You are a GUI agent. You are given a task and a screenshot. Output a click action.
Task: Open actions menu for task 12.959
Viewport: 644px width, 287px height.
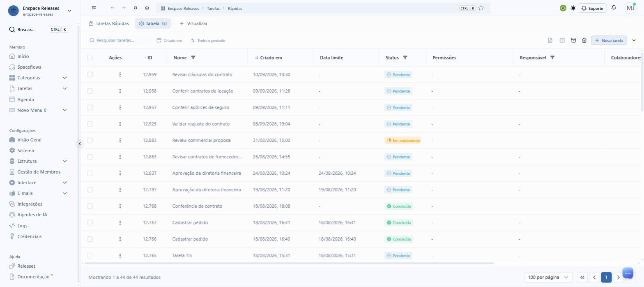click(120, 74)
